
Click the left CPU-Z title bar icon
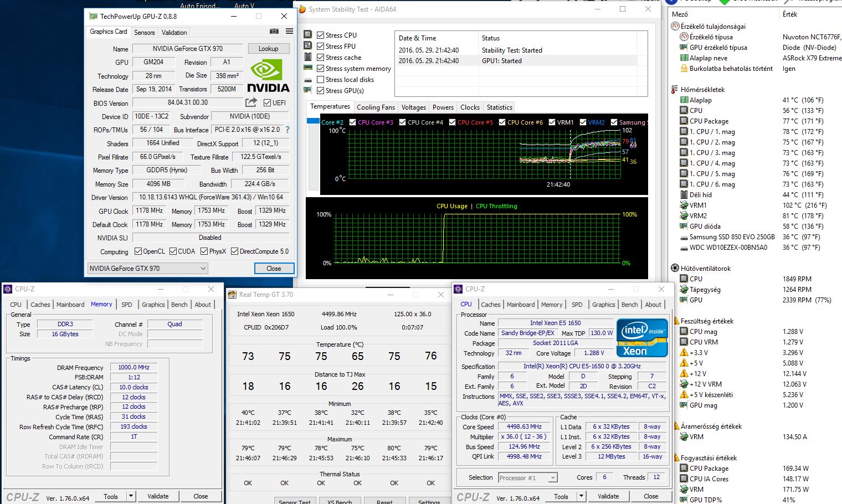(x=8, y=289)
